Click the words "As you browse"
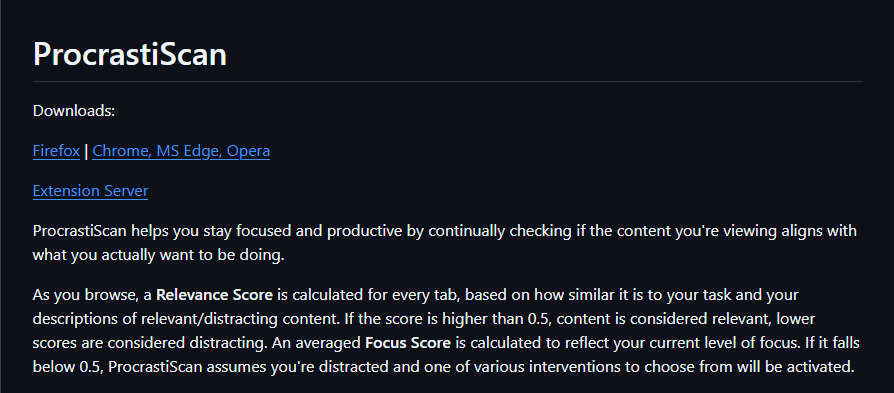The height and width of the screenshot is (393, 894). [x=72, y=295]
